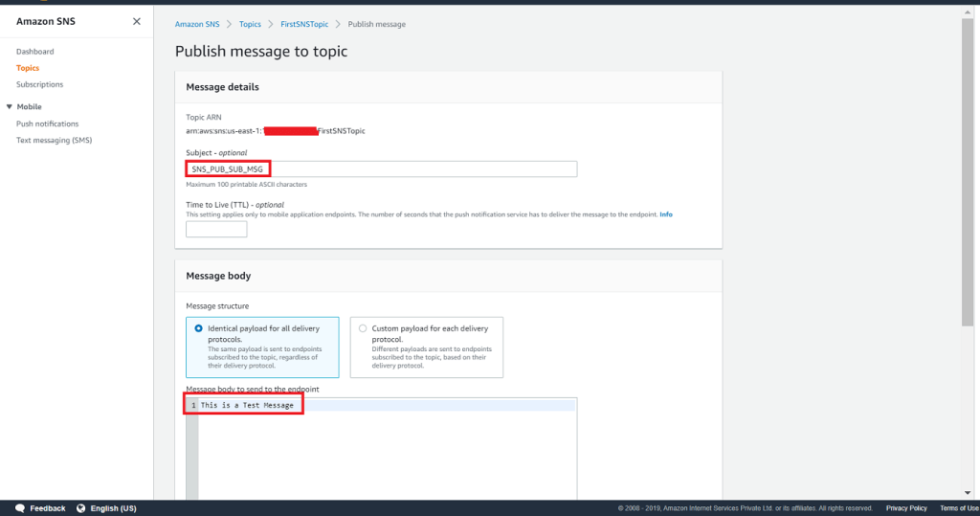Change language from English (US)
The width and height of the screenshot is (980, 516).
113,508
